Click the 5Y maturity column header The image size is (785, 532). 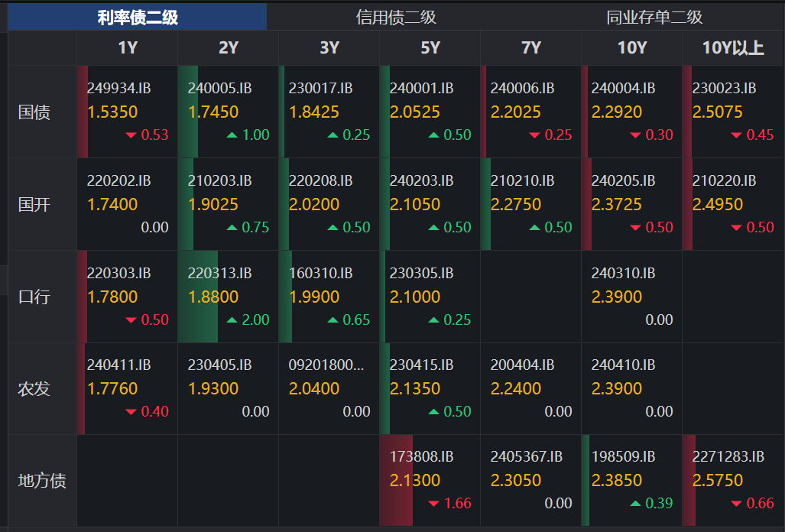[x=430, y=48]
